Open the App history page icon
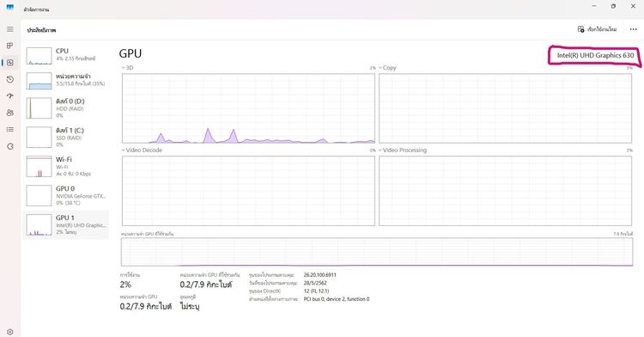Image resolution: width=644 pixels, height=337 pixels. point(9,79)
